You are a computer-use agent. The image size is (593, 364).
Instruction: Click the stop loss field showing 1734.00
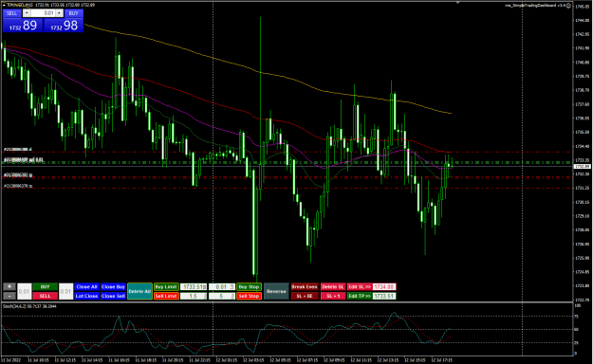pyautogui.click(x=384, y=287)
